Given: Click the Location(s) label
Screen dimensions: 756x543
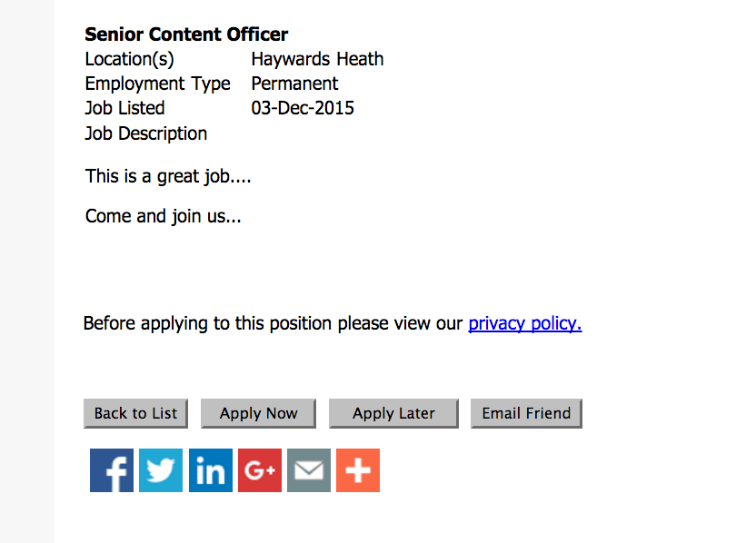Looking at the screenshot, I should coord(129,59).
